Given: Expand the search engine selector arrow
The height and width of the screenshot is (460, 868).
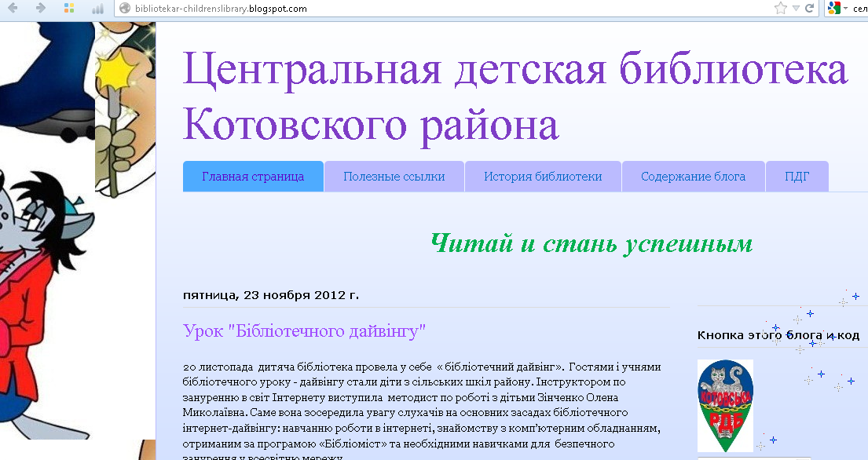Looking at the screenshot, I should (x=845, y=9).
